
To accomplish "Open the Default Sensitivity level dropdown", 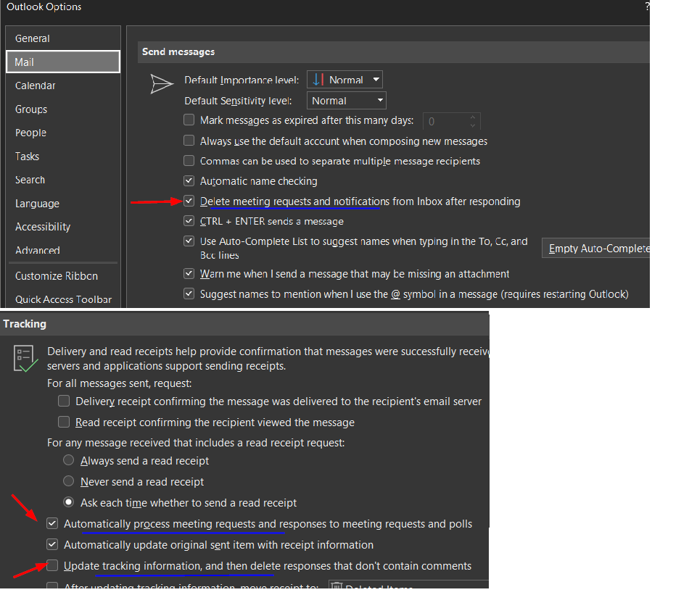I will click(346, 101).
